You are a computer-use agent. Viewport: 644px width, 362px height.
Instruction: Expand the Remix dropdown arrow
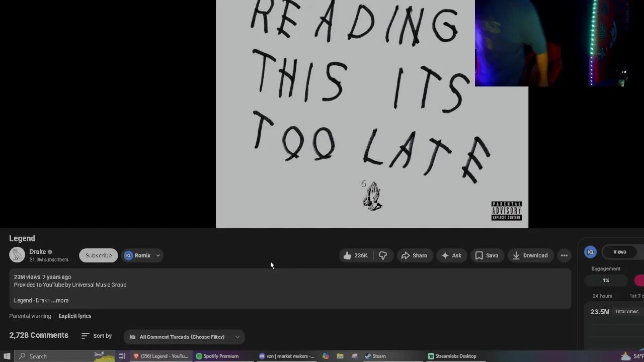pyautogui.click(x=158, y=255)
